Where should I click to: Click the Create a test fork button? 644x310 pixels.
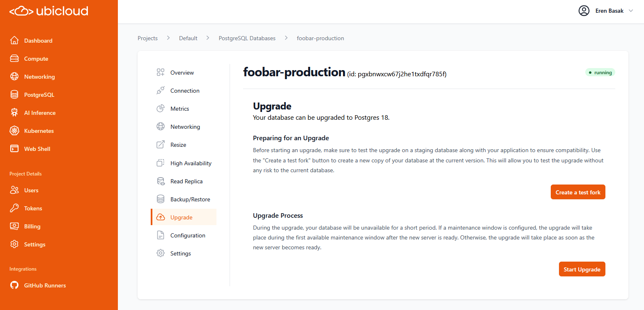pyautogui.click(x=578, y=192)
